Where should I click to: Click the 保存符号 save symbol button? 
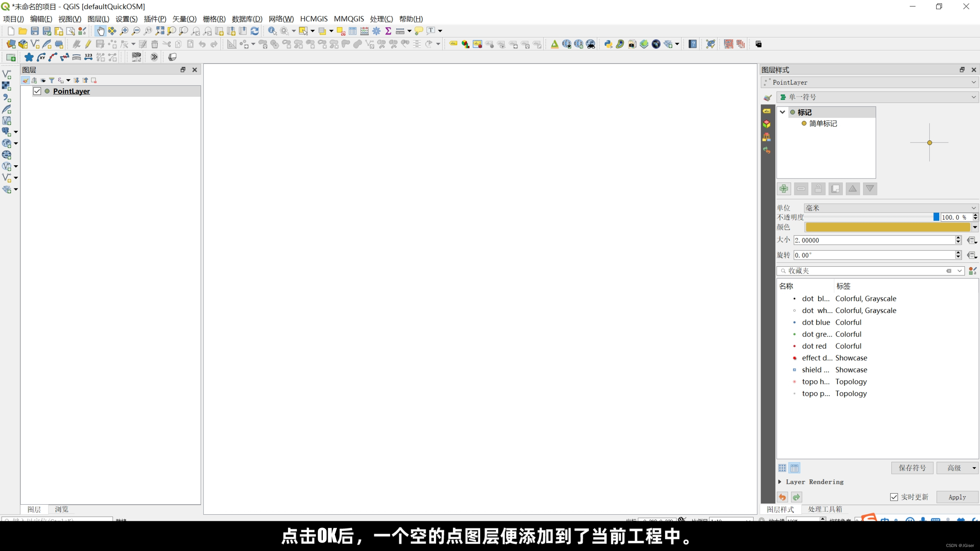pyautogui.click(x=912, y=468)
